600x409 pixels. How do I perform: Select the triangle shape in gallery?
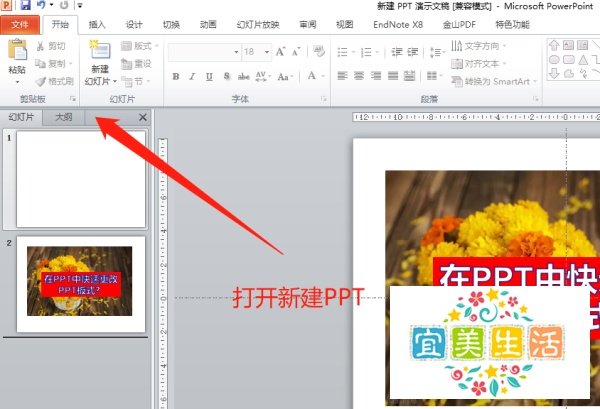583,60
